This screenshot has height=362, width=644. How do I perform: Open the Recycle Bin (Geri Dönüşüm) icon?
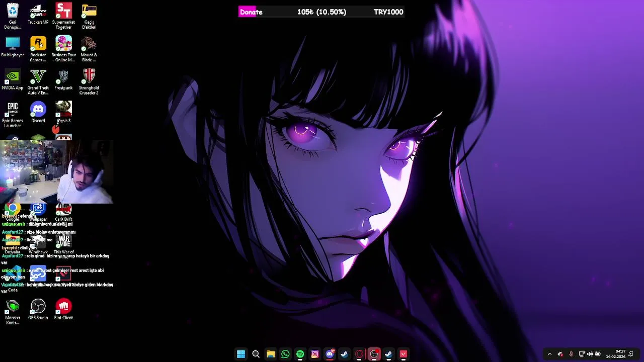[x=13, y=16]
